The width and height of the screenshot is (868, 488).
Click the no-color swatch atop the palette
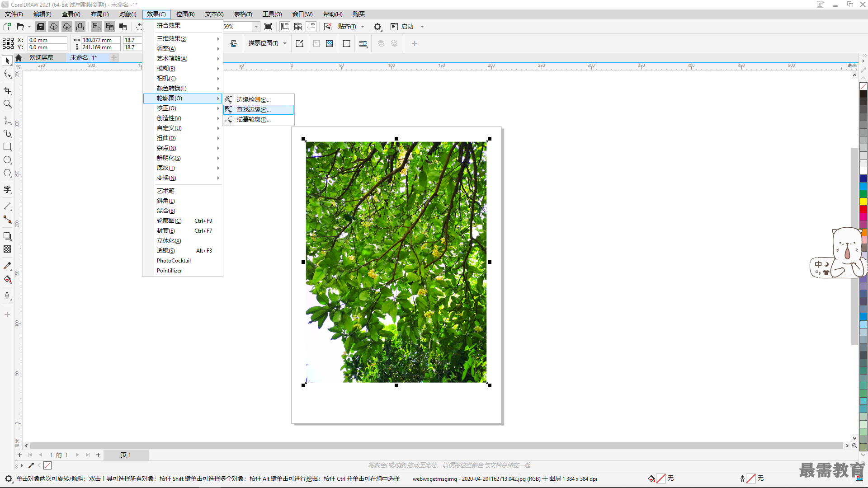(x=863, y=86)
